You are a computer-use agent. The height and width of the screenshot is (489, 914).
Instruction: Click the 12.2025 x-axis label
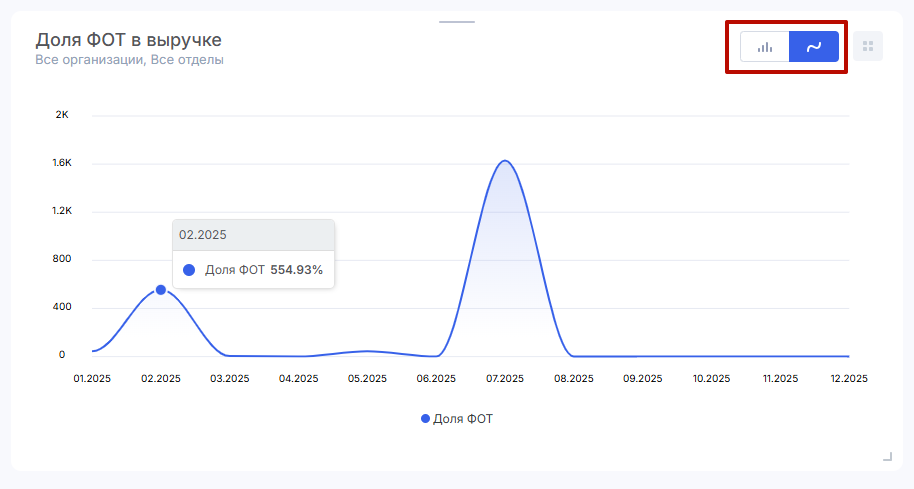coord(849,379)
